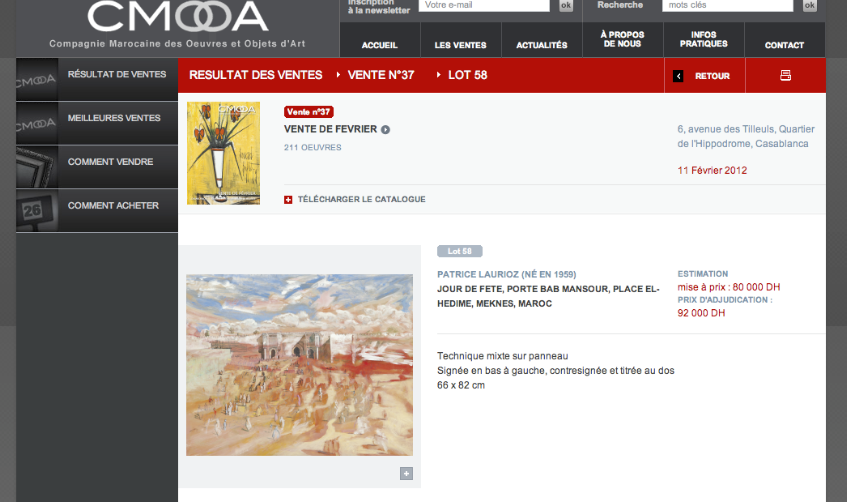Open the LES VENTES menu item

click(x=461, y=45)
